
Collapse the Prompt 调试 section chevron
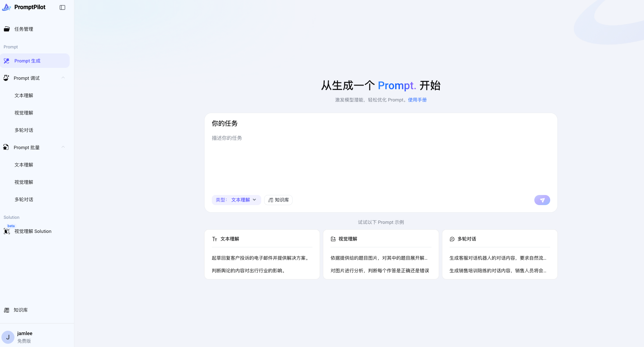[x=63, y=78]
